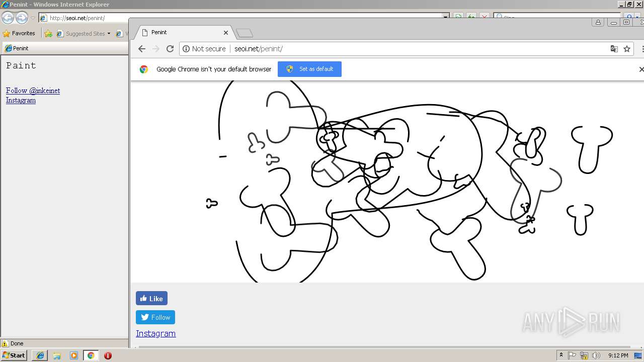Click the 9:12 PM taskbar clock
Screen dimensions: 644x362
click(618, 355)
